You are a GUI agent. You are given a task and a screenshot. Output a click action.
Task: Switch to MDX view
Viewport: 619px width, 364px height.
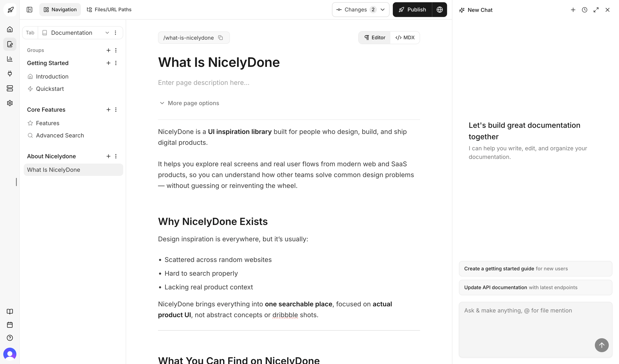[x=405, y=38]
